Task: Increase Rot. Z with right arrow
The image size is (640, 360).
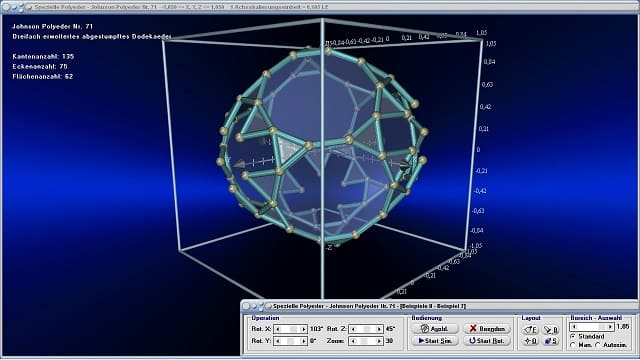Action: click(x=379, y=329)
